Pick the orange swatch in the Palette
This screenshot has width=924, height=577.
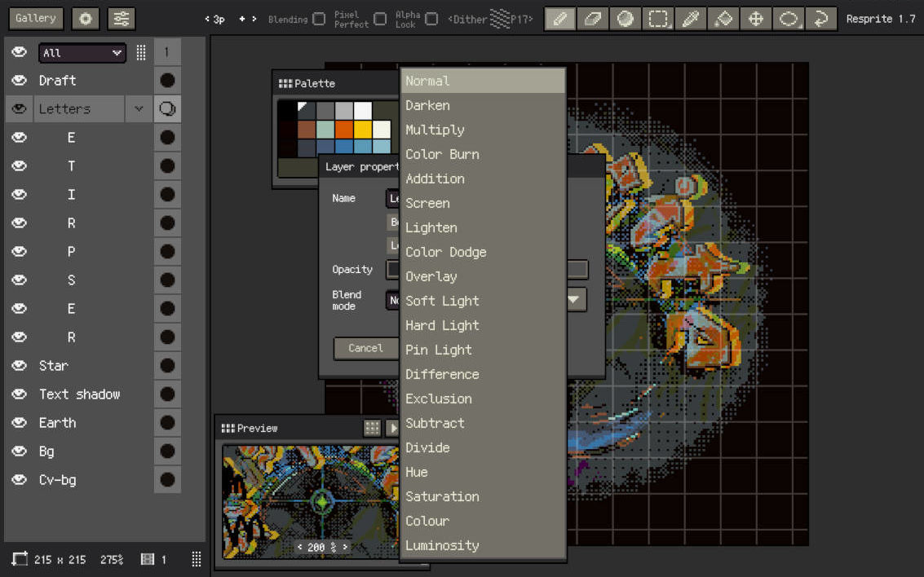click(x=344, y=129)
